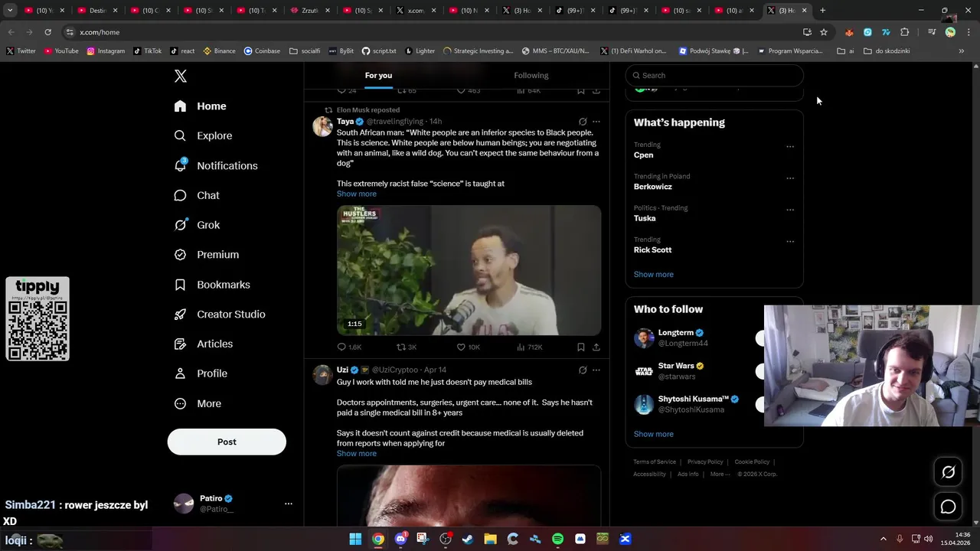Open more options on Uzi's post

click(x=596, y=370)
